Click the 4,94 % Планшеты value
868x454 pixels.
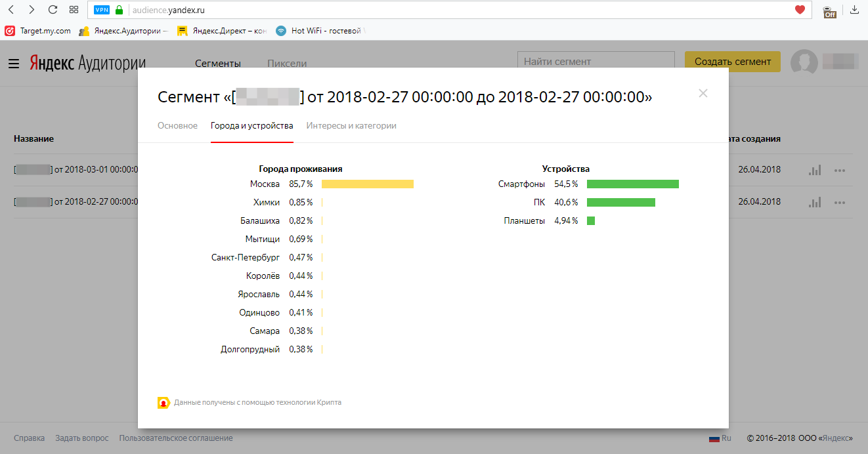(x=566, y=220)
